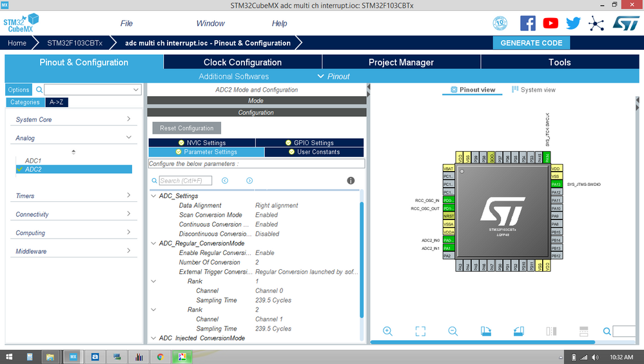Click the zoom in icon under the pinout

(387, 331)
